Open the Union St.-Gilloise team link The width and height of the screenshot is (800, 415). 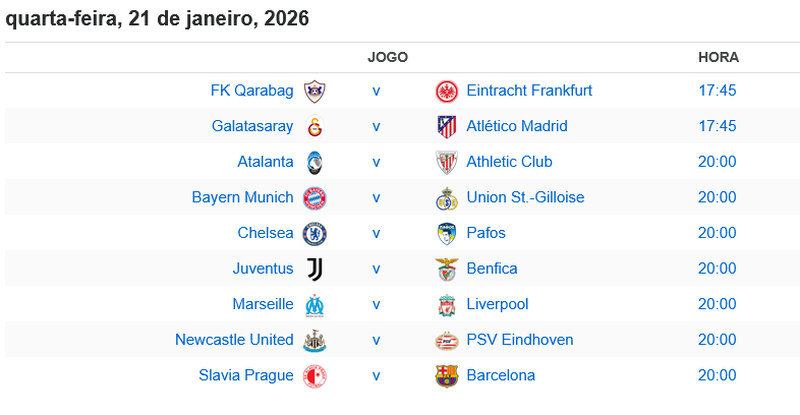525,198
